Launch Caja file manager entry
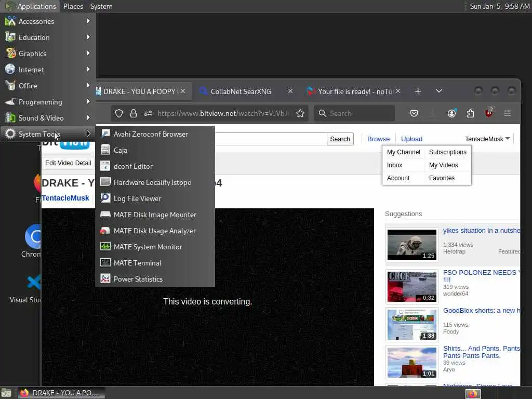Screen dimensions: 532x399 tap(155, 150)
